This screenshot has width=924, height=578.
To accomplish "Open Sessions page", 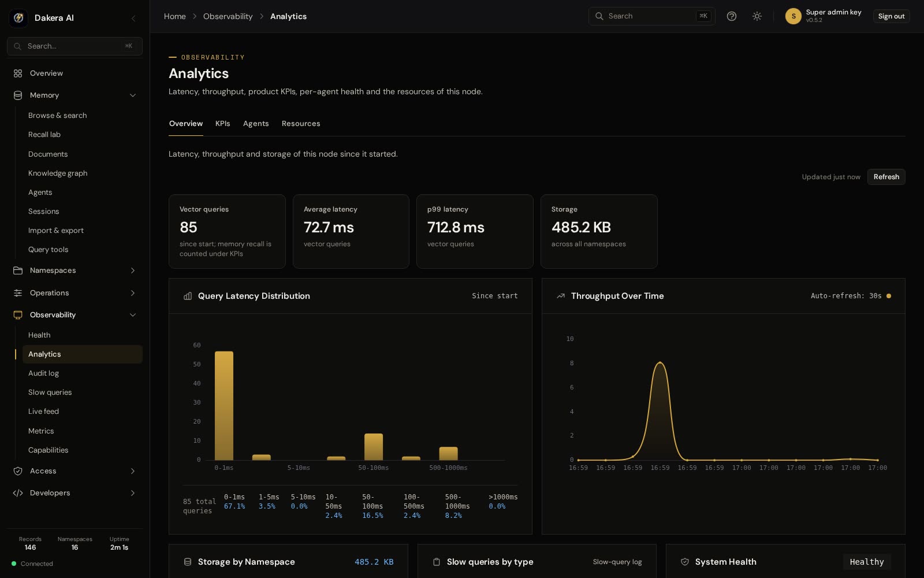I will click(83, 212).
